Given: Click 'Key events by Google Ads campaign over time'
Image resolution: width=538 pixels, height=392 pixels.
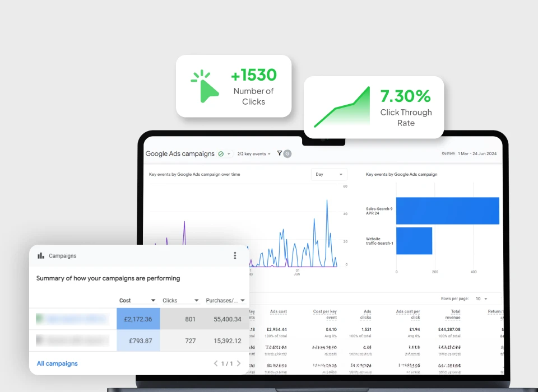Looking at the screenshot, I should click(x=194, y=174).
